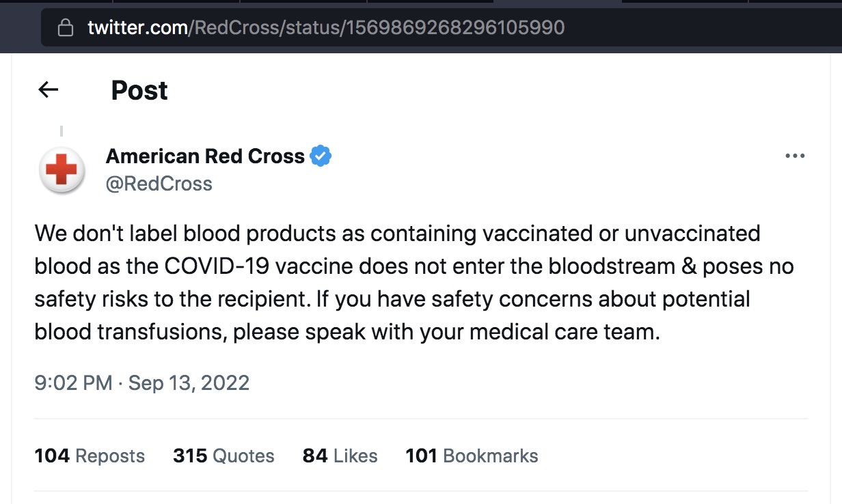Click the American Red Cross profile avatar
Viewport: 842px width, 504px height.
click(62, 169)
